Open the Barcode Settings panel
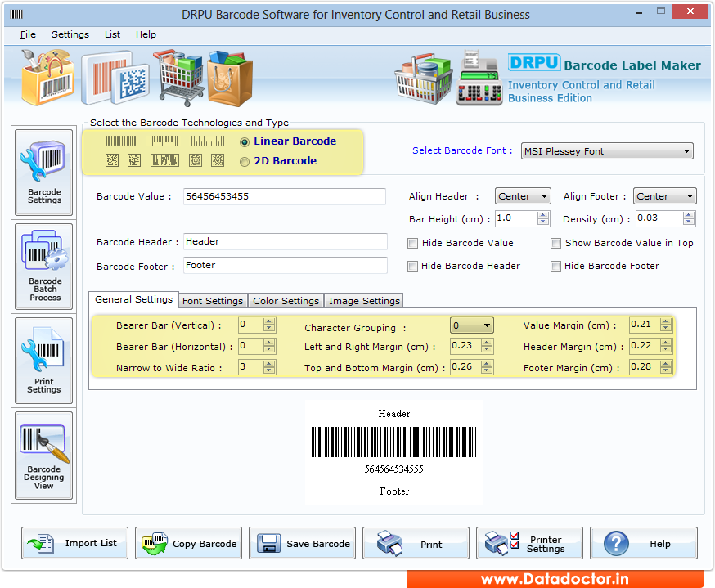 tap(43, 172)
